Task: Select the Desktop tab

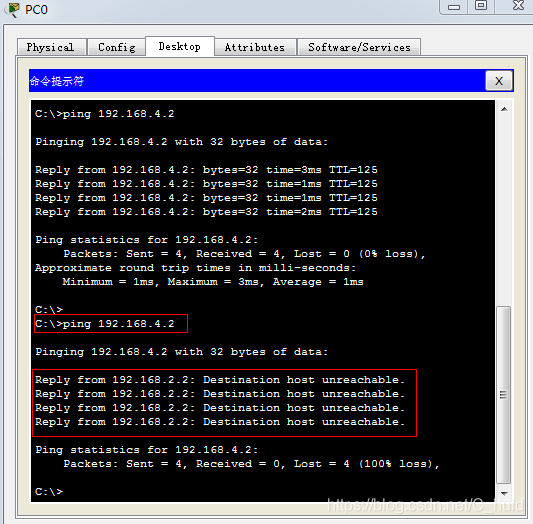Action: click(180, 46)
